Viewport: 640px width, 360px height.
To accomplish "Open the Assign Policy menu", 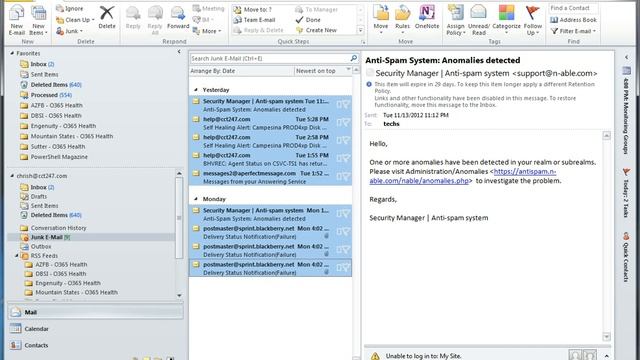I will pos(455,20).
